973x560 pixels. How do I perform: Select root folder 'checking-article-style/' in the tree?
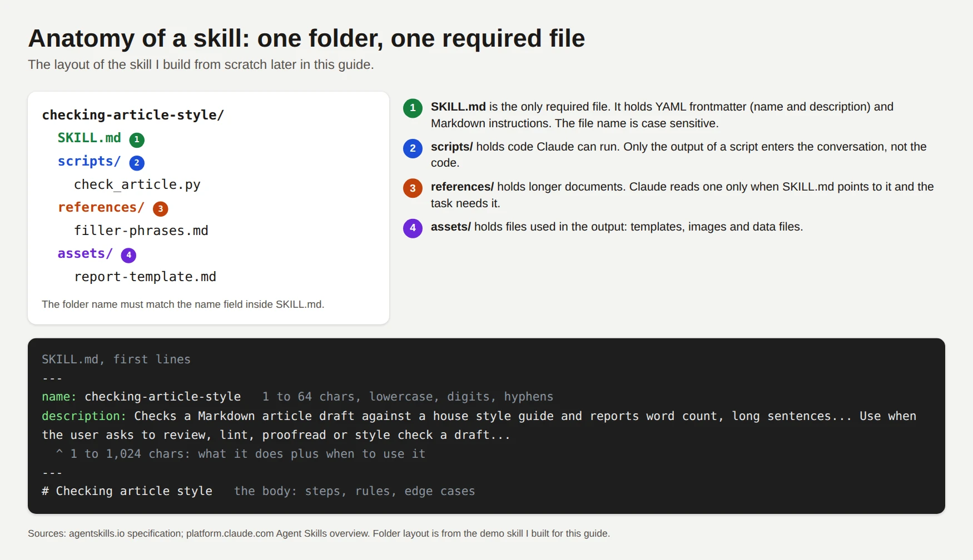133,115
